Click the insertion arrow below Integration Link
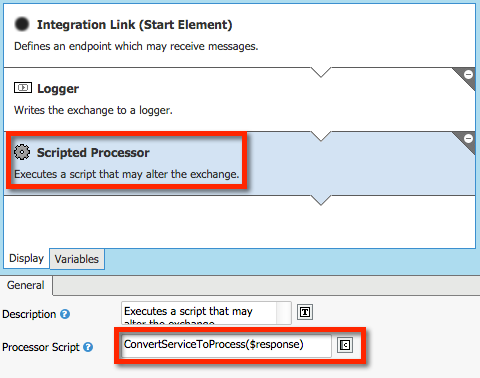This screenshot has height=378, width=480. pyautogui.click(x=321, y=72)
